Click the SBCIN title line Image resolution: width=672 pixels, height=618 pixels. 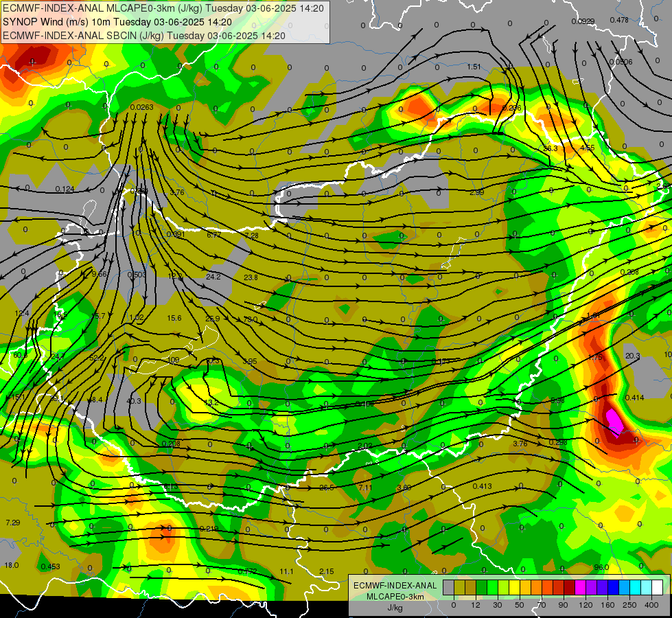pyautogui.click(x=144, y=36)
